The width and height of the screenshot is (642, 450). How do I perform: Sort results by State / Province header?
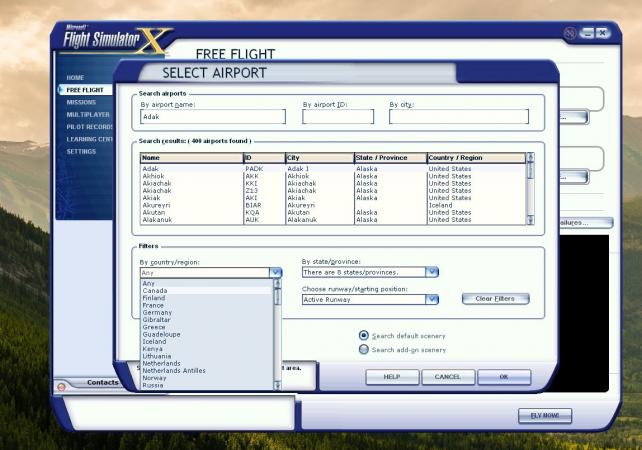(x=391, y=158)
